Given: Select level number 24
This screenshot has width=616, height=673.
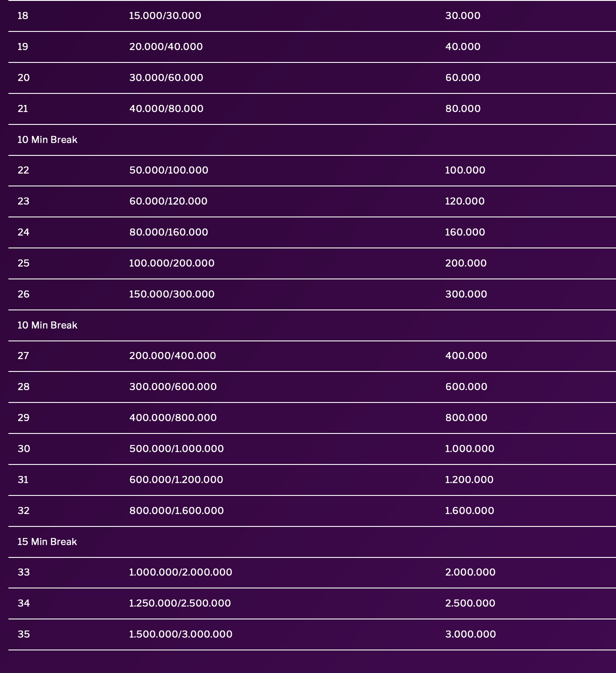Looking at the screenshot, I should click(23, 232).
